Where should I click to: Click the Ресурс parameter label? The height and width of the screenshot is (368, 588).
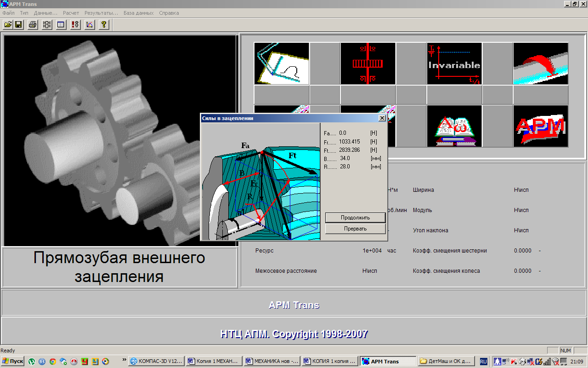click(264, 251)
